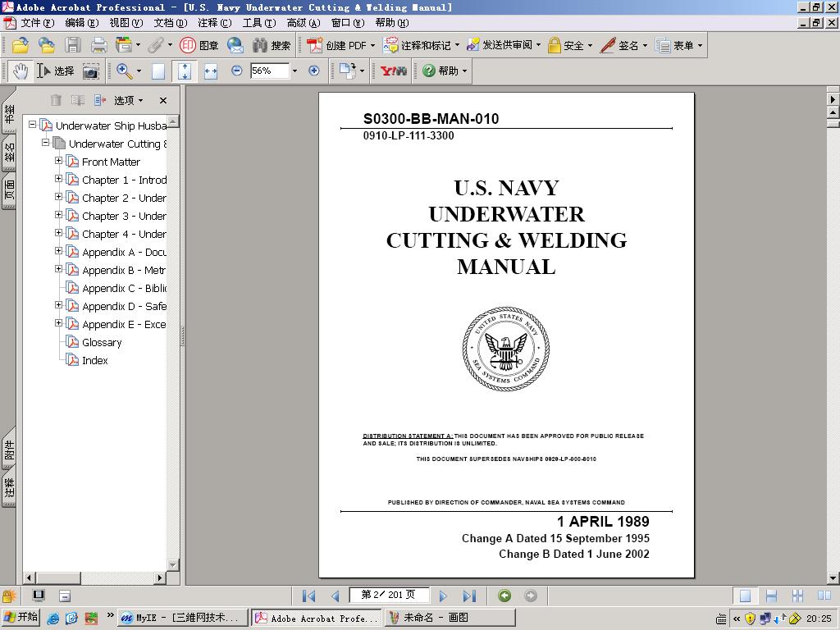Click the delete bookmark trash icon
The height and width of the screenshot is (630, 840).
point(56,100)
